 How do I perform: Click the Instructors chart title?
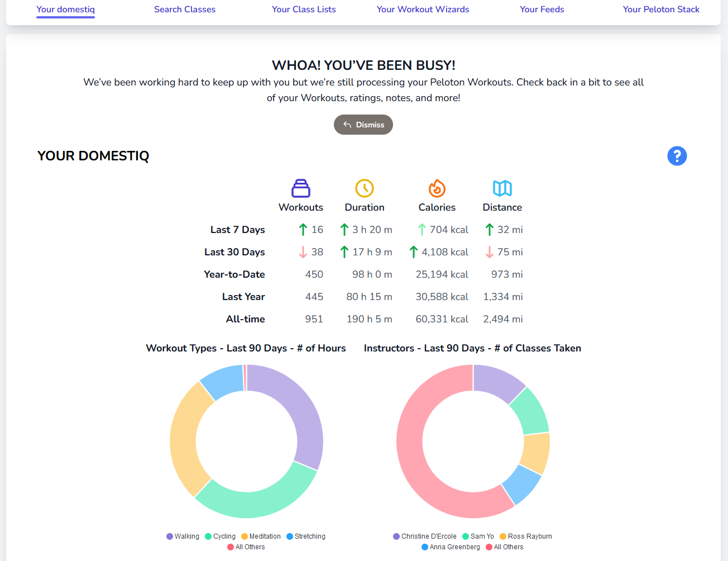click(x=472, y=348)
